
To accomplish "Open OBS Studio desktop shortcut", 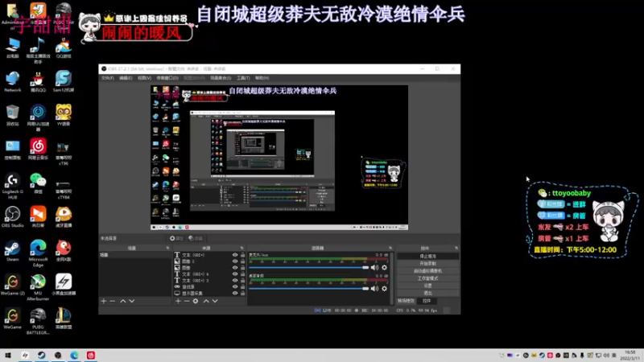I will 12,217.
